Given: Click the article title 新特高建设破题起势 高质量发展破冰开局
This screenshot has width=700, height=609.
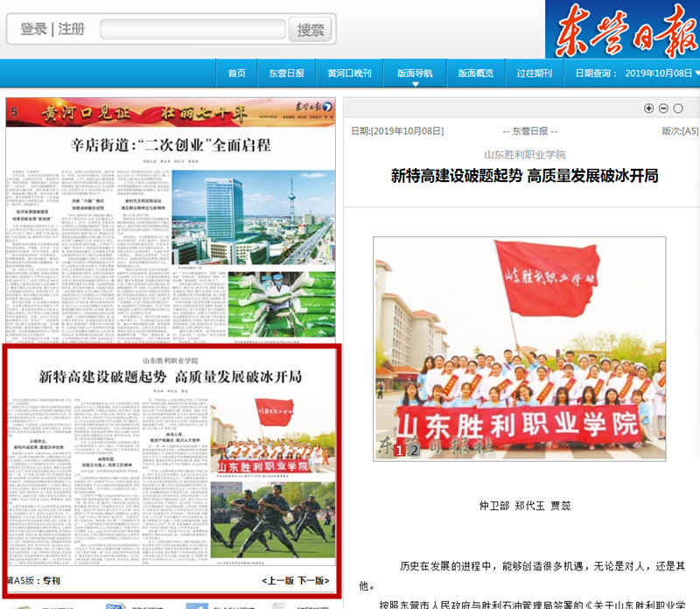Looking at the screenshot, I should tap(524, 176).
